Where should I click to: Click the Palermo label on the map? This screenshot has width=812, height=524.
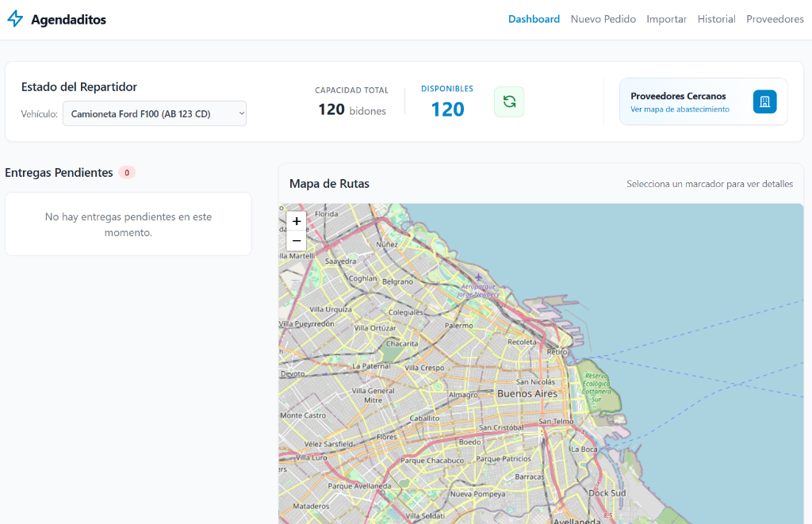pos(459,326)
